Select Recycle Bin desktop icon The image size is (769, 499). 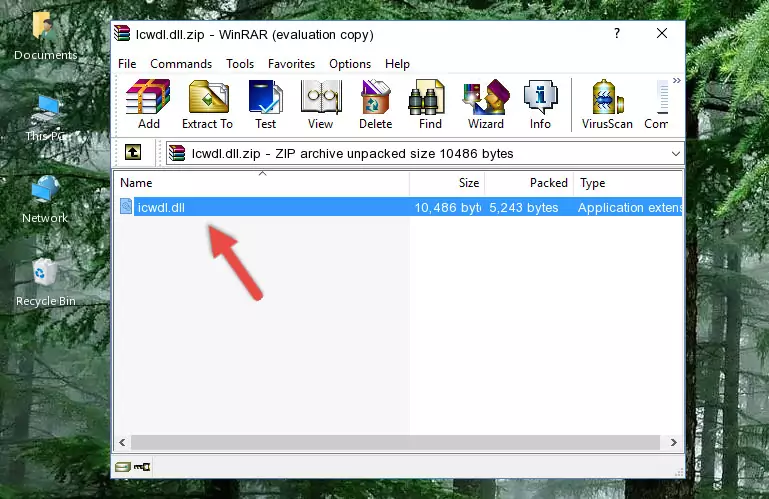tap(46, 283)
